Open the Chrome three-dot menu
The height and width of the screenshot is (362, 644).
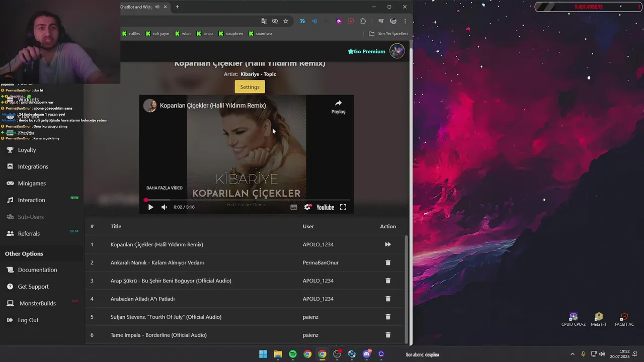(405, 21)
